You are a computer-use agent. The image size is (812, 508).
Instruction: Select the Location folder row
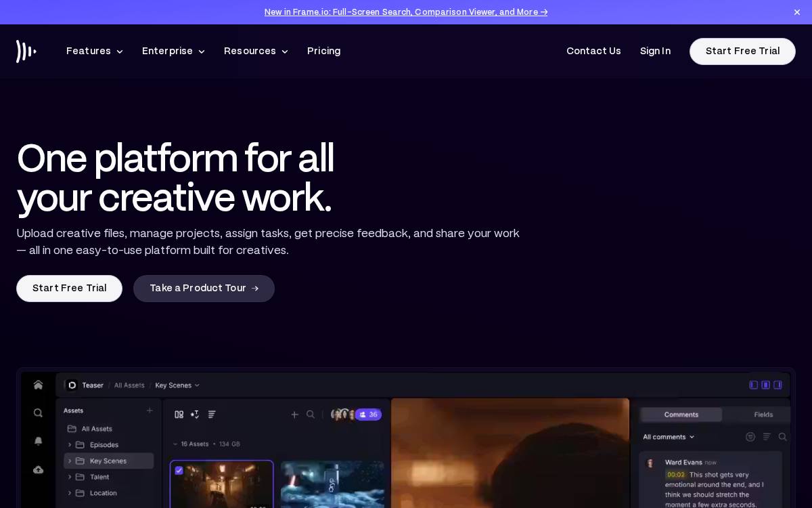[x=109, y=493]
